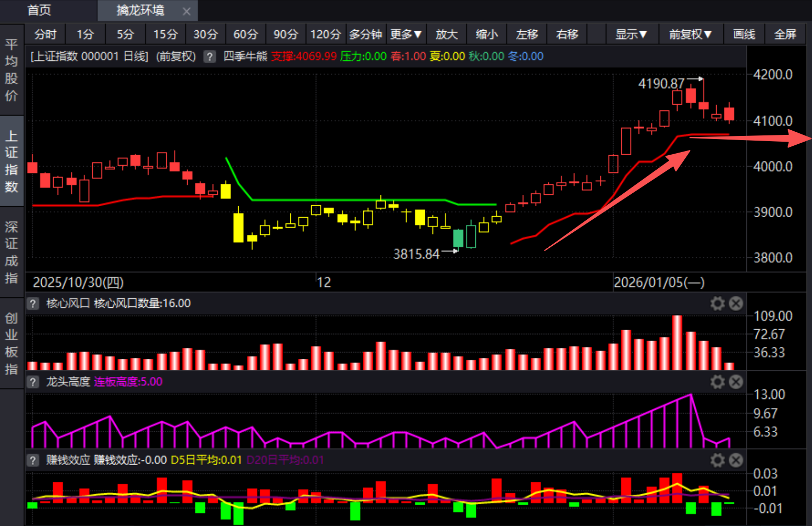
Task: Click the 夏:0.00 value
Action: click(x=447, y=56)
